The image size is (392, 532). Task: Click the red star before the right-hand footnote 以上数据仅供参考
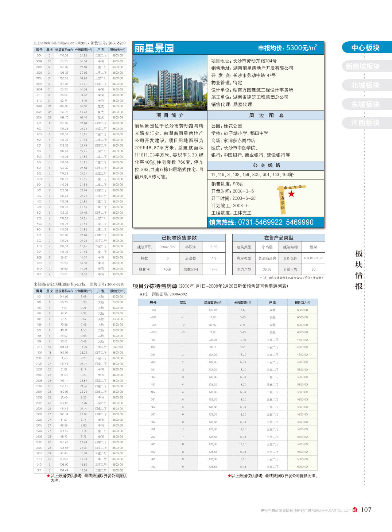point(229,476)
